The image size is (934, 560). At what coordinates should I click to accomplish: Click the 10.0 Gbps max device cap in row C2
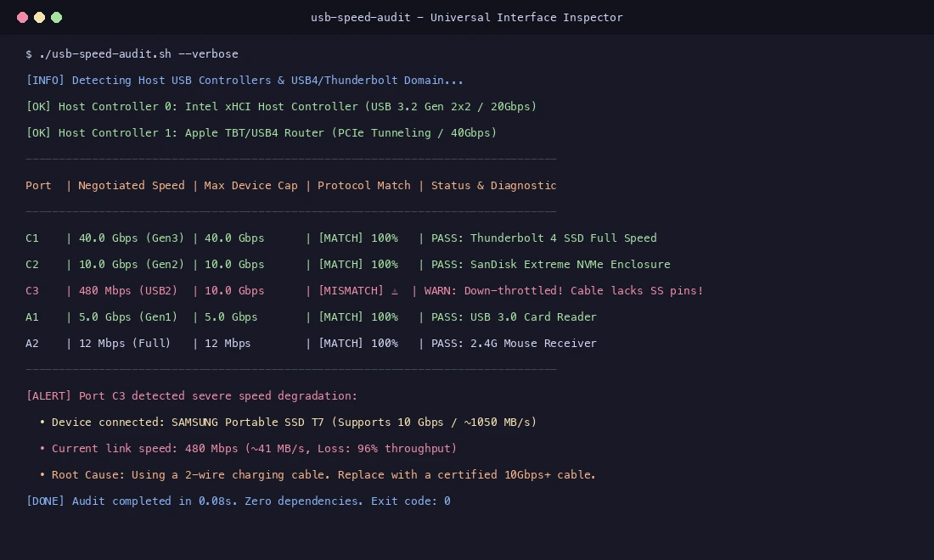[234, 264]
